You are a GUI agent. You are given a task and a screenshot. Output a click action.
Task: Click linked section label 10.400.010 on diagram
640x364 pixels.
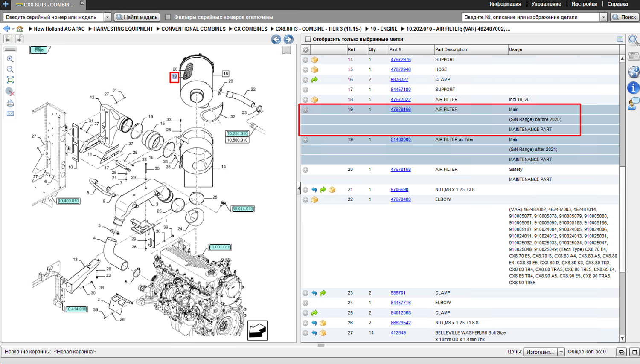(x=68, y=201)
